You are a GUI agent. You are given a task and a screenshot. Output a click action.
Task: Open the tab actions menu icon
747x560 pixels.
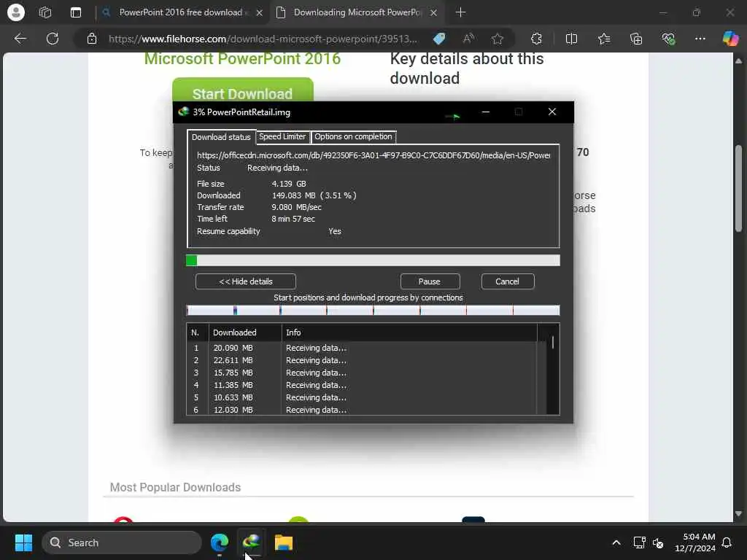tap(76, 12)
